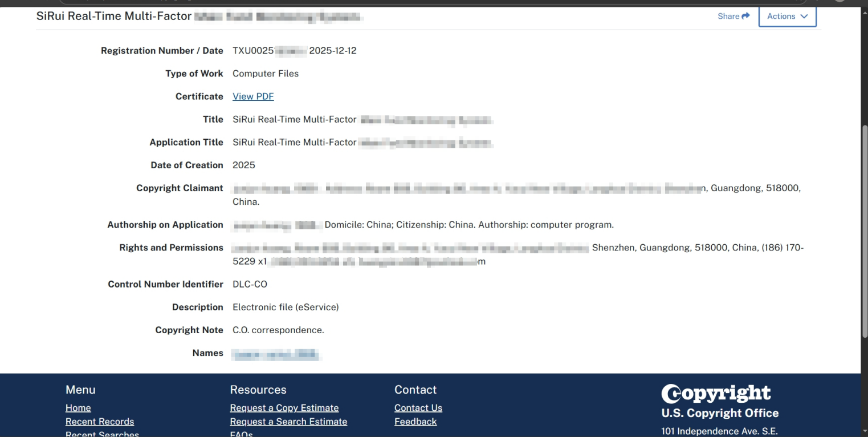Click the TXU0025 registration number value
This screenshot has width=868, height=437.
[269, 51]
